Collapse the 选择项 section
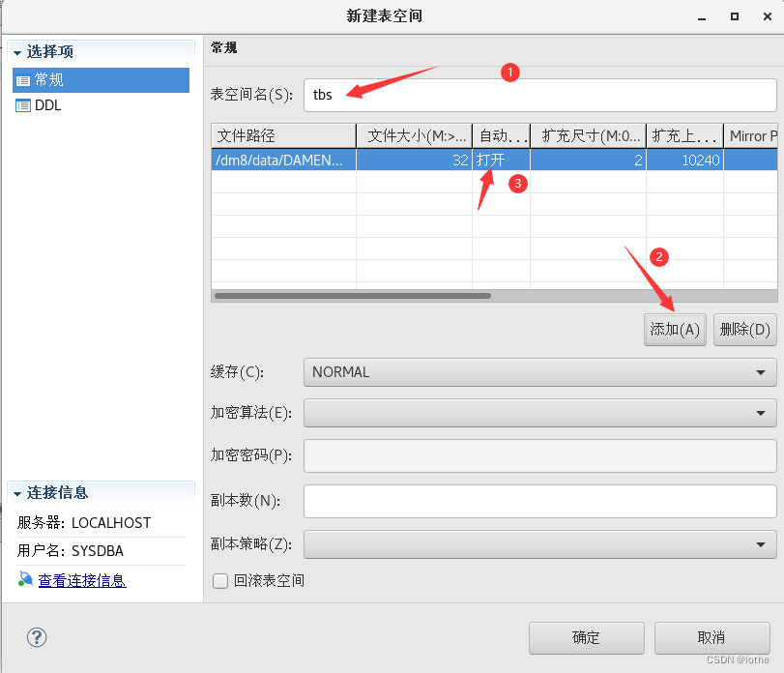The width and height of the screenshot is (784, 673). click(x=17, y=52)
